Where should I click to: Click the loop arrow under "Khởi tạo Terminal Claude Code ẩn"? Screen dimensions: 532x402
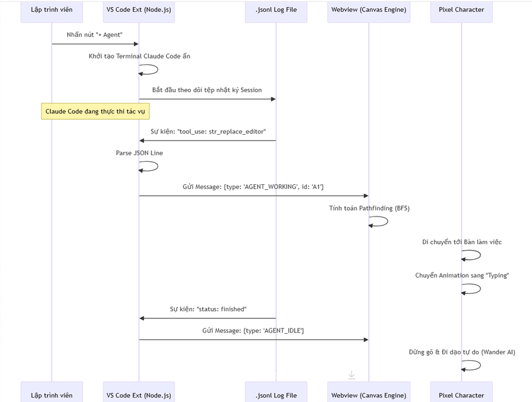coord(150,70)
